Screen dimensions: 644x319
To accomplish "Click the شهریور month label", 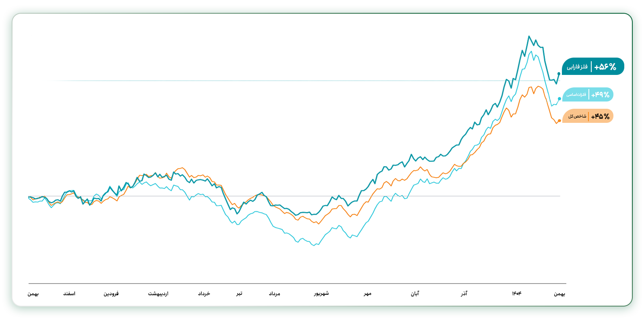I will click(x=322, y=294).
